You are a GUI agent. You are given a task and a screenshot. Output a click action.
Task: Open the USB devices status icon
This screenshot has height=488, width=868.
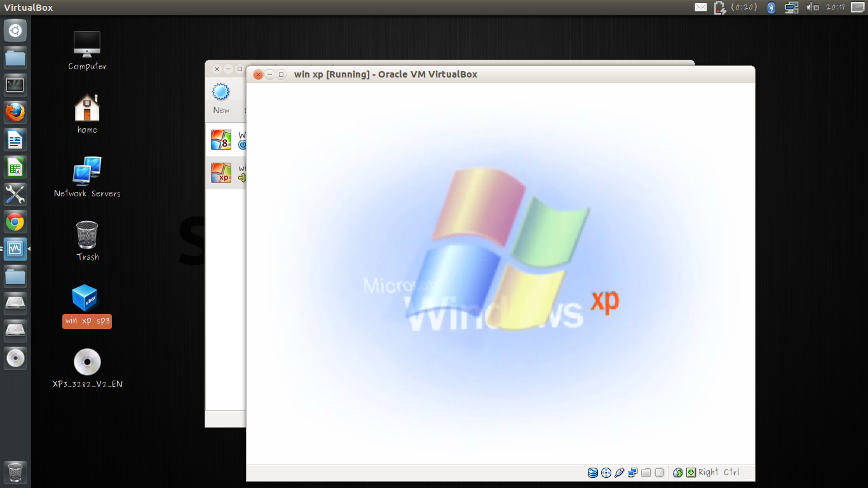(619, 473)
